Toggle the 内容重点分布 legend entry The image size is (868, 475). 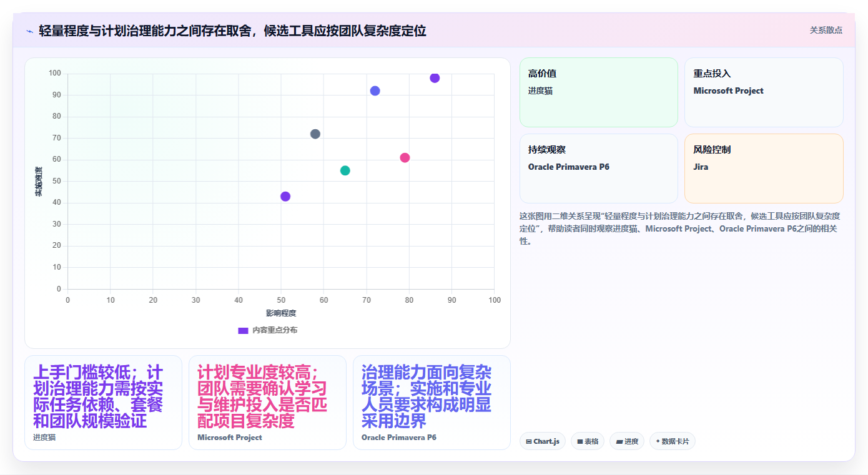tap(267, 330)
